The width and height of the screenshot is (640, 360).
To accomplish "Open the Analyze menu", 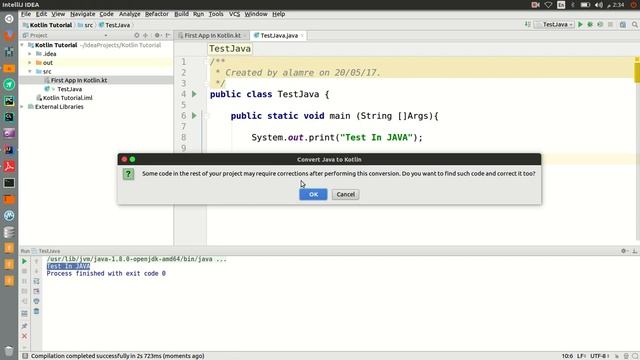I will click(x=129, y=14).
